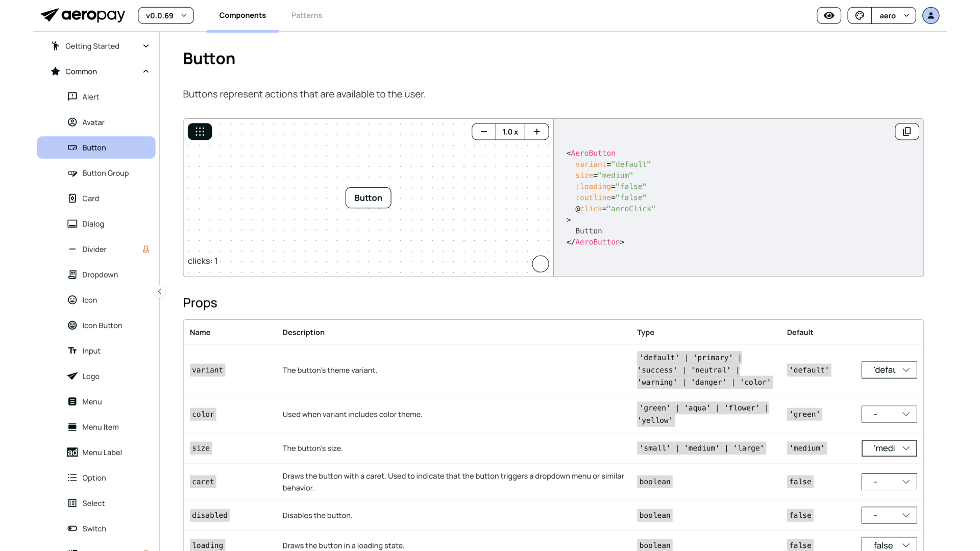Click the circle in the preview corner
Image resolution: width=980 pixels, height=551 pixels.
(540, 264)
